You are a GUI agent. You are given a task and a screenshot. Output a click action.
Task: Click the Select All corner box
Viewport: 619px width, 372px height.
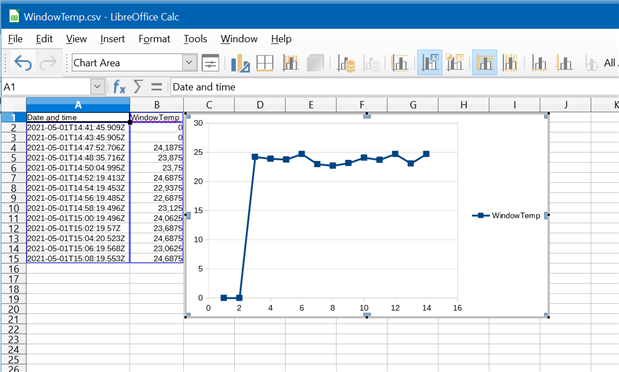pyautogui.click(x=13, y=105)
